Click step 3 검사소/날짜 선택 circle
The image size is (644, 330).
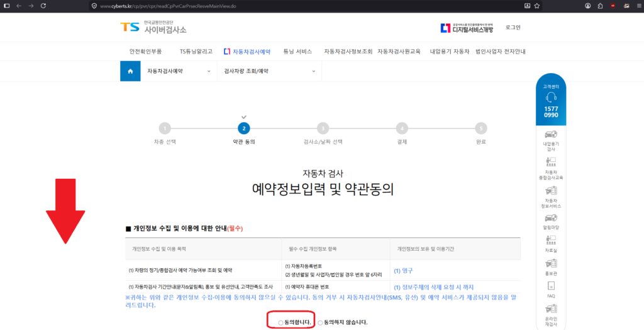coord(323,128)
